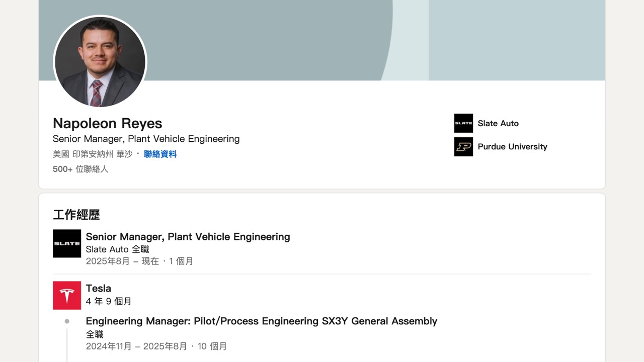Open Purdue University link in header
Image resolution: width=644 pixels, height=362 pixels.
coord(512,147)
